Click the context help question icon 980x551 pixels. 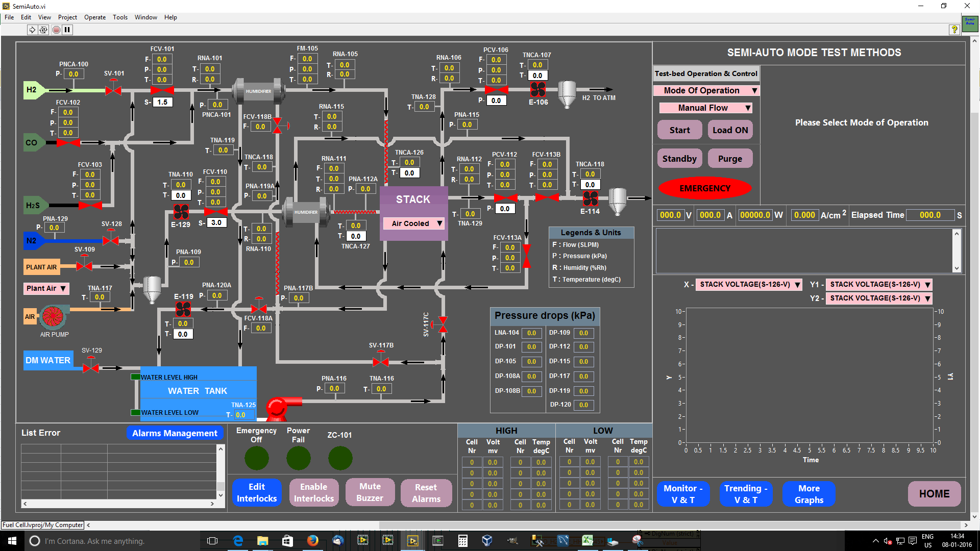click(x=954, y=30)
